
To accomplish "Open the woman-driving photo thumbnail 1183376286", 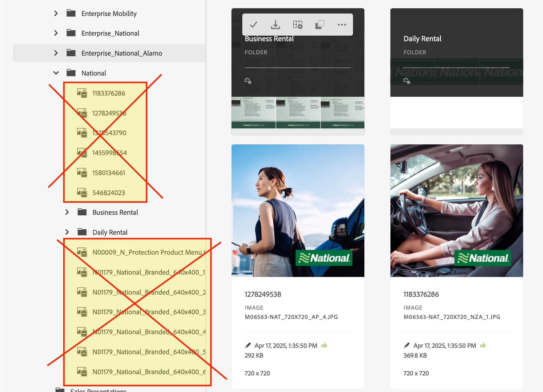I will pos(457,211).
